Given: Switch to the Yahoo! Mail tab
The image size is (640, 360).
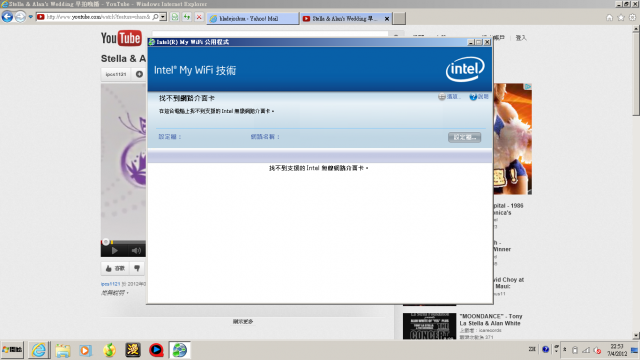Looking at the screenshot, I should pos(253,18).
